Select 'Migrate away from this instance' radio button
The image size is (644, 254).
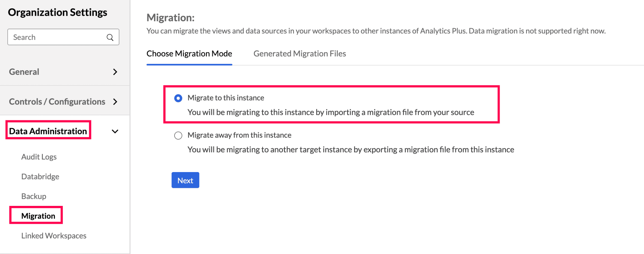(178, 135)
